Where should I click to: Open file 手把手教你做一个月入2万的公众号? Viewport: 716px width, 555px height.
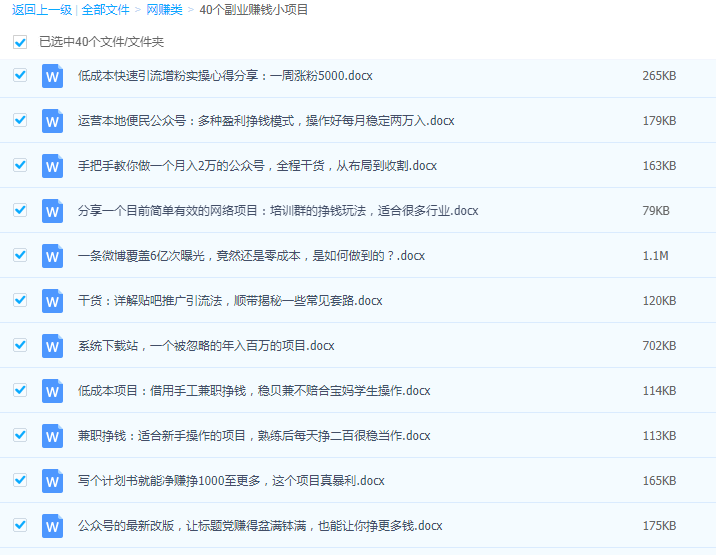[258, 166]
